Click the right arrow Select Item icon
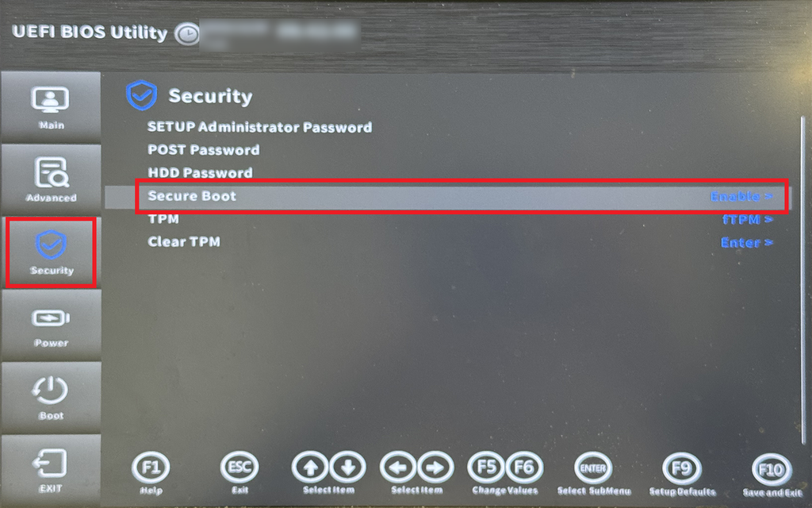 (435, 468)
